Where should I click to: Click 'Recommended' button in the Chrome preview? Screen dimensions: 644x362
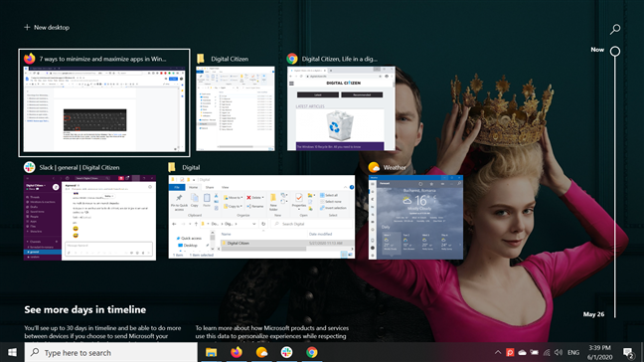[362, 94]
